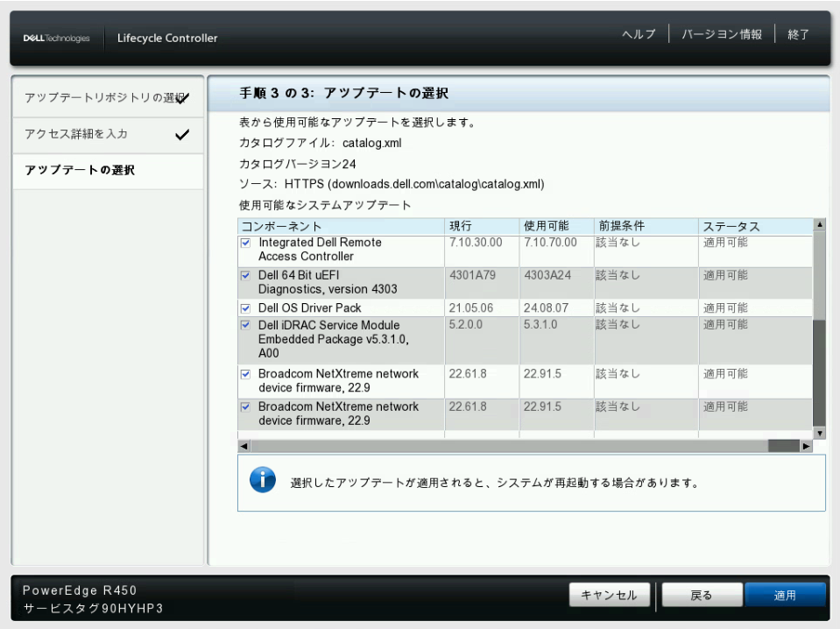Image resolution: width=840 pixels, height=629 pixels.
Task: Click the blue information icon
Action: 262,482
